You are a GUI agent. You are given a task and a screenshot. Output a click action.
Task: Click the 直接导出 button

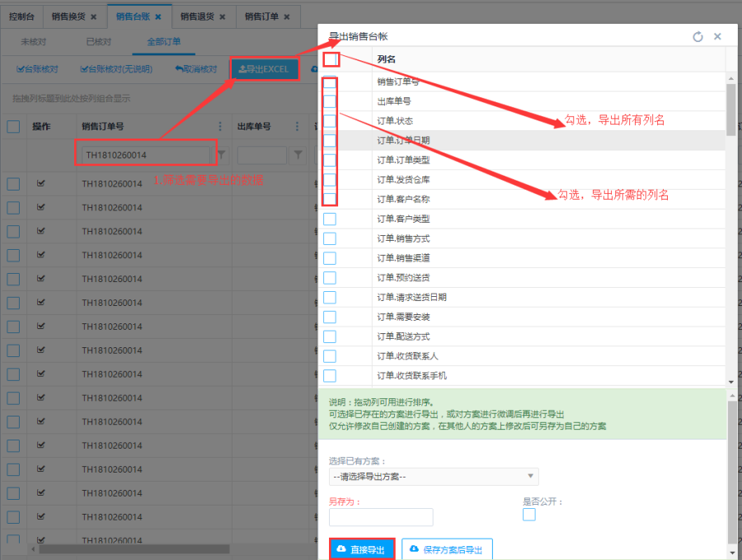361,549
